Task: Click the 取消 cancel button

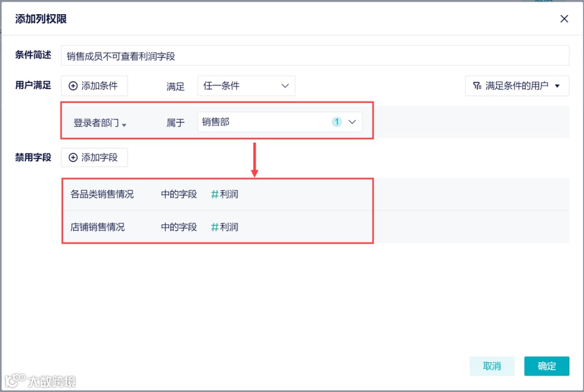Action: point(492,366)
